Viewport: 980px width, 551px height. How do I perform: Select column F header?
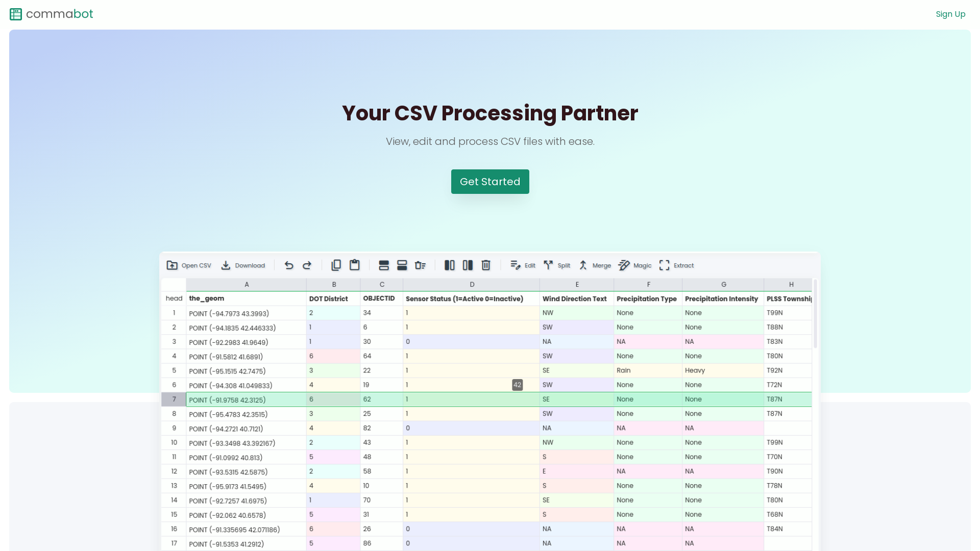(x=648, y=285)
